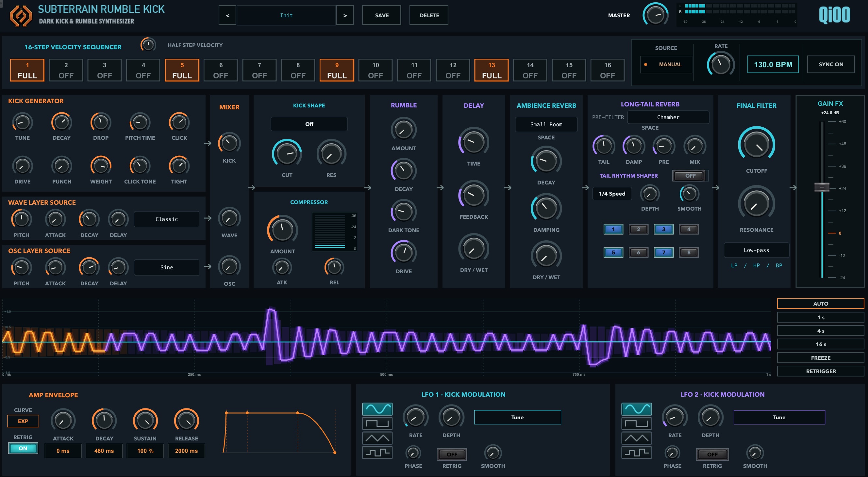Toggle tail rhythm step 6
Screen dimensions: 868x477
click(638, 252)
